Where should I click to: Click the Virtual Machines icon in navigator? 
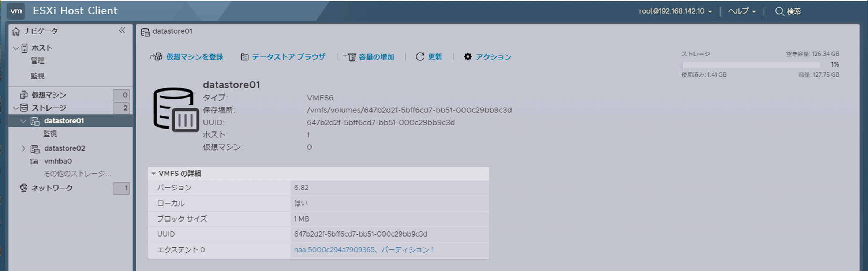[24, 95]
